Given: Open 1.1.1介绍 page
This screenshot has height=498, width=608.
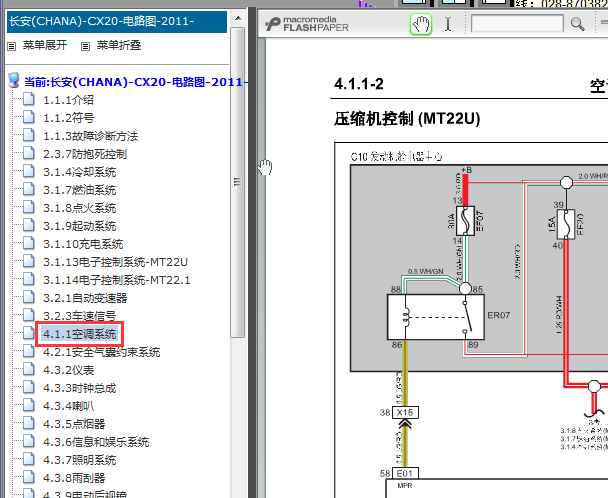Looking at the screenshot, I should tap(68, 100).
